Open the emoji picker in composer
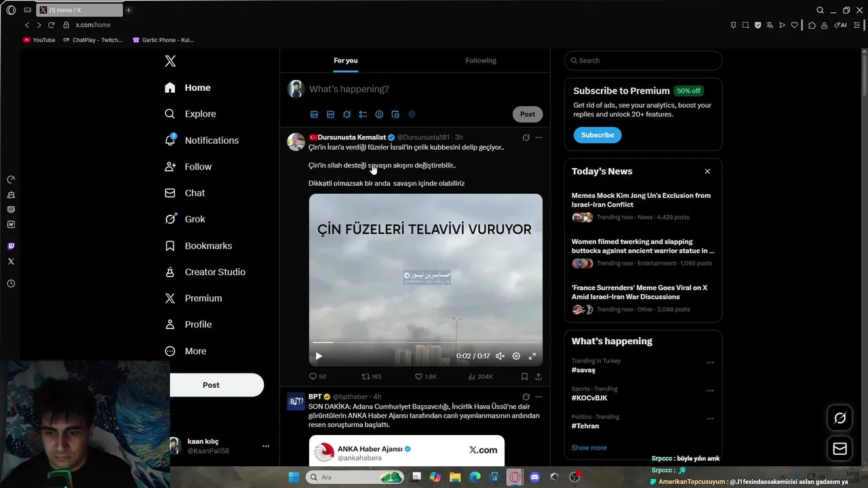The image size is (868, 488). point(379,115)
